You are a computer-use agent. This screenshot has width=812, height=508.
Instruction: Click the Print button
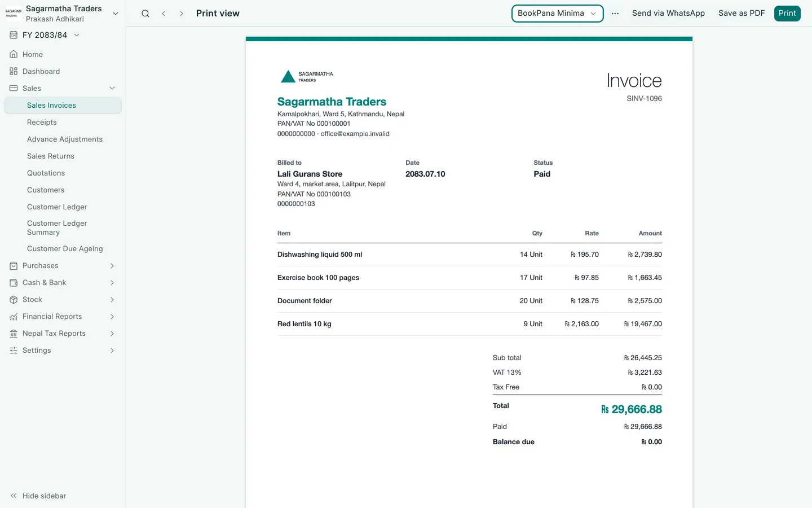click(787, 14)
